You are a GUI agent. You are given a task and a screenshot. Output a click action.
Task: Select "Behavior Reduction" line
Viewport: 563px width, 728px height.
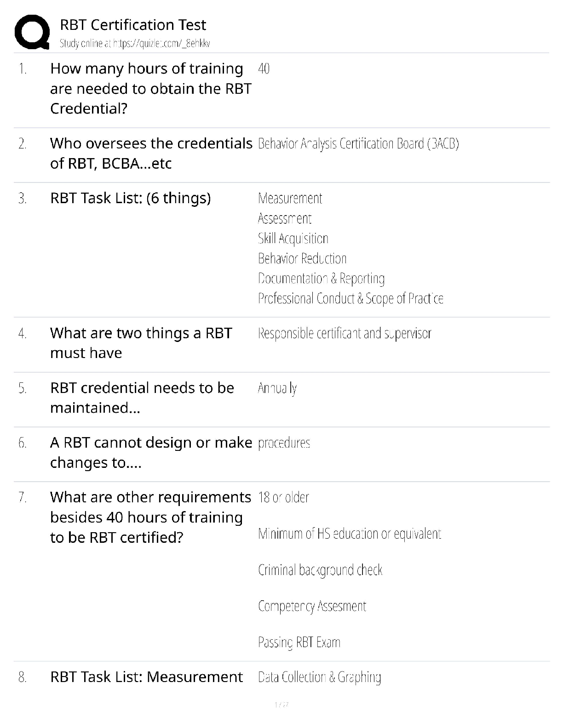click(x=302, y=259)
